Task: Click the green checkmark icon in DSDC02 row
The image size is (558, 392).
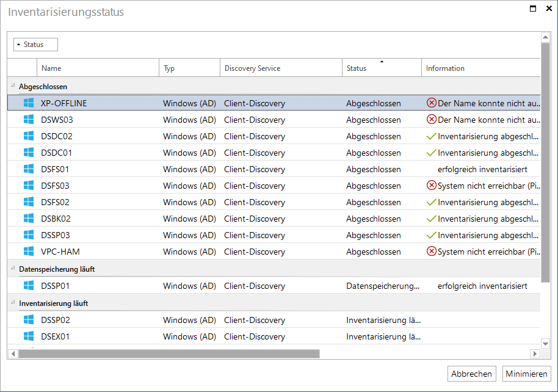Action: [431, 136]
